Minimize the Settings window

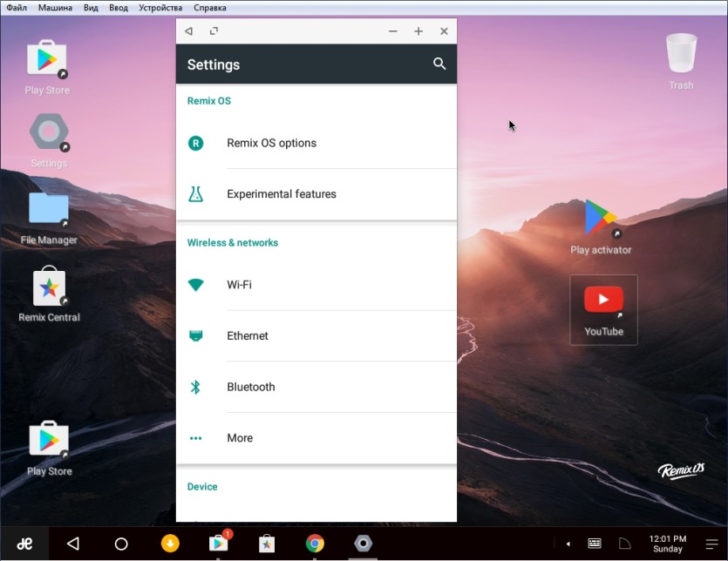coord(393,31)
